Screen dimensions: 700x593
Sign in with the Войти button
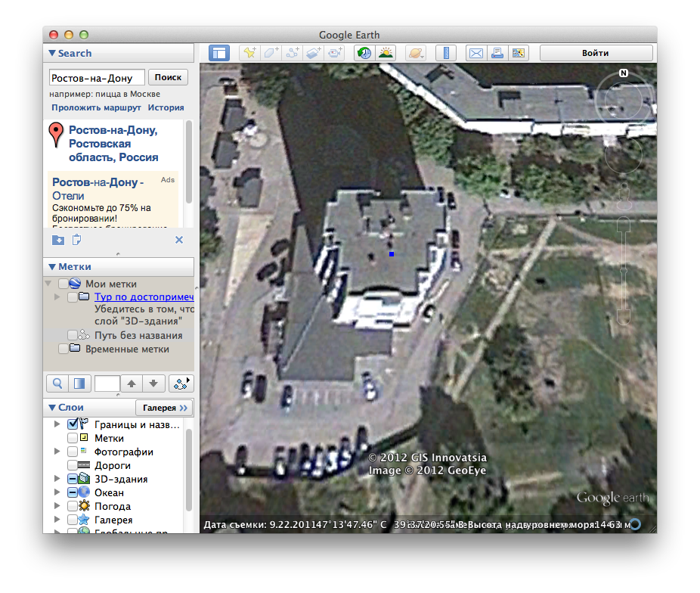tap(596, 53)
